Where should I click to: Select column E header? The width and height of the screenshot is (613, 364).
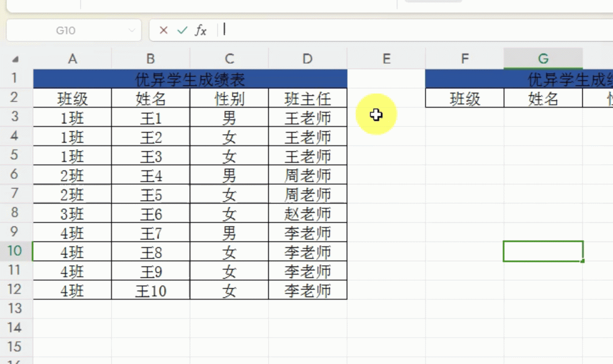coord(386,58)
